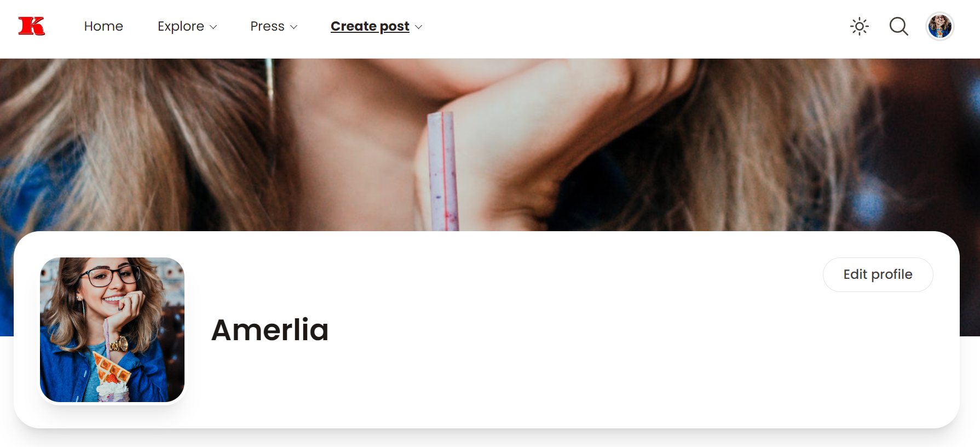980x447 pixels.
Task: Click the pink straw in cover photo
Action: coord(442,171)
